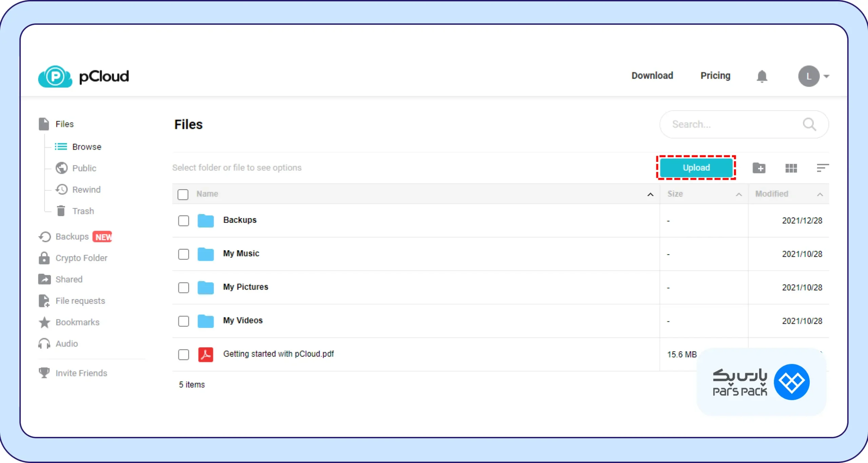This screenshot has height=463, width=868.
Task: Click the Rewind clock icon
Action: [61, 189]
